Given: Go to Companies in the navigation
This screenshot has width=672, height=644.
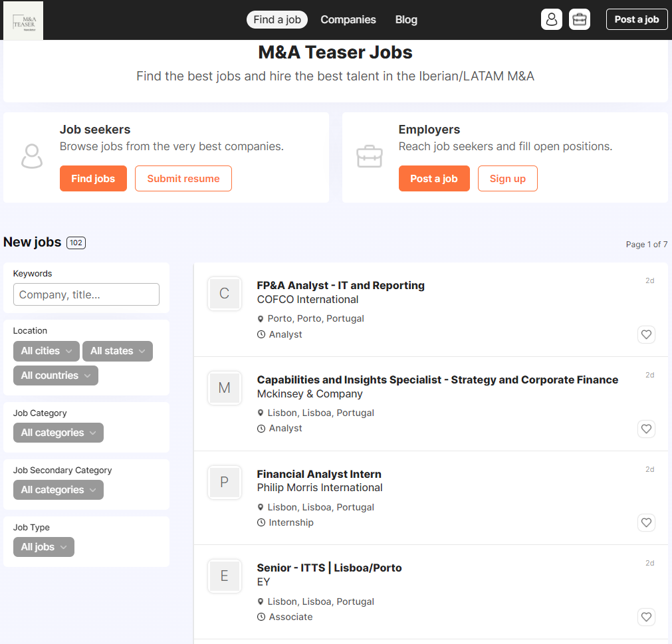Looking at the screenshot, I should coord(348,20).
